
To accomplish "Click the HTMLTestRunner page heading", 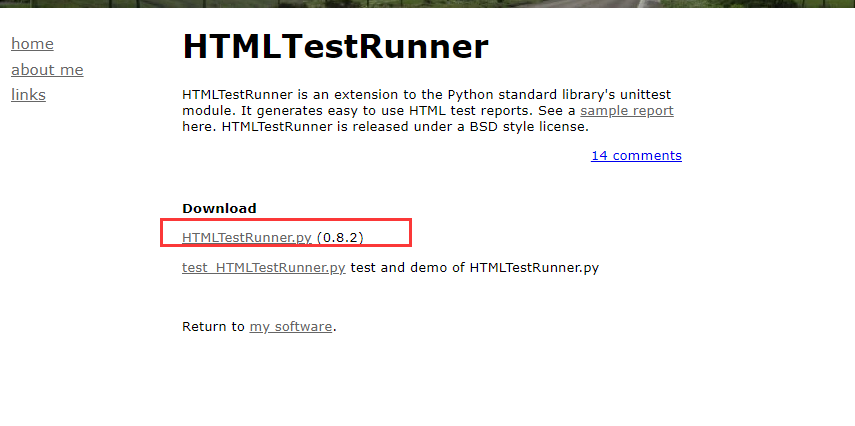I will click(x=335, y=46).
